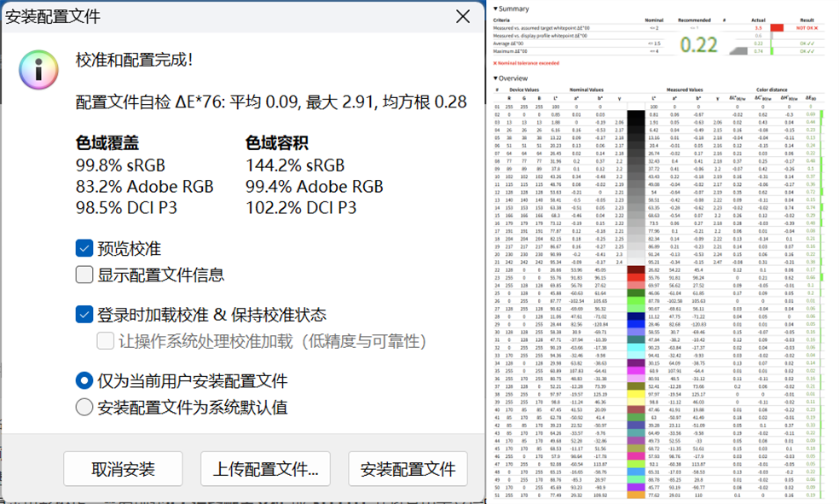The image size is (839, 504).
Task: Select the pure red swatch in row 23
Action: [637, 277]
